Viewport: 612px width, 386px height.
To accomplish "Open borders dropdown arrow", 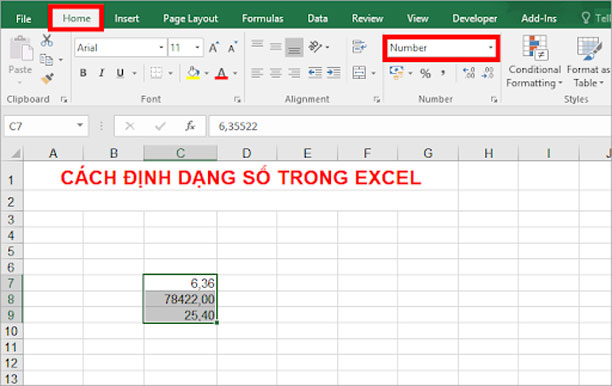I will [171, 73].
